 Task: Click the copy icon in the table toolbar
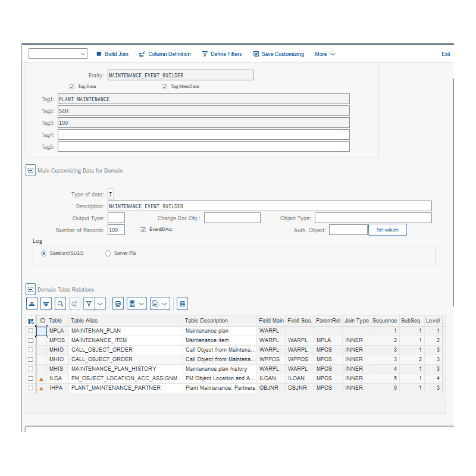155,303
